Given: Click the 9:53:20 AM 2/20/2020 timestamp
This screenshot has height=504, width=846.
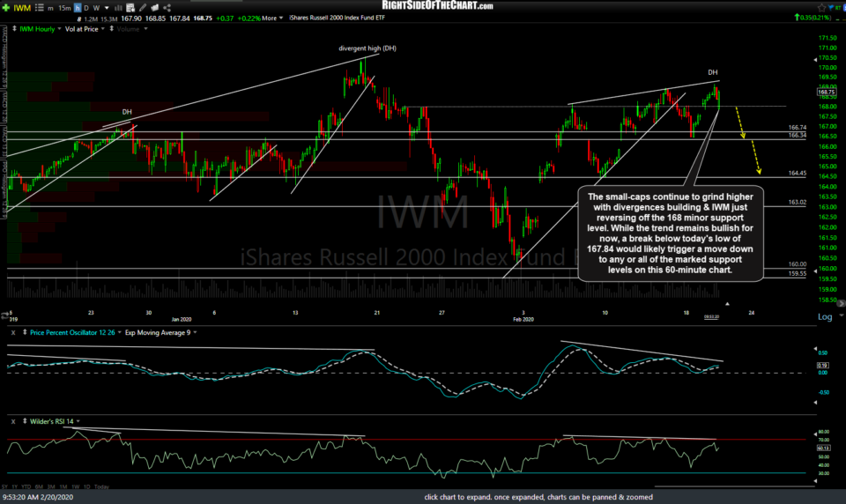Looking at the screenshot, I should 38,497.
